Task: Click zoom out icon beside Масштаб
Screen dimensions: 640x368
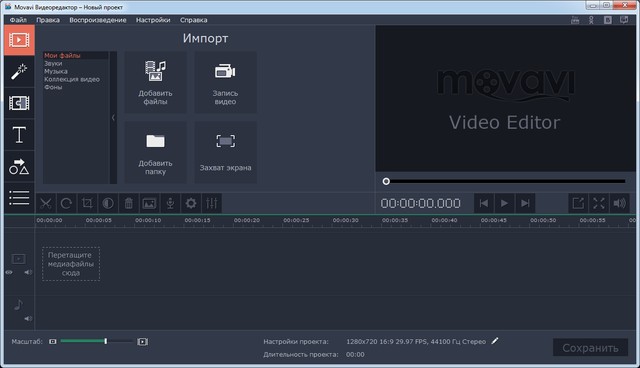Action: pos(53,341)
